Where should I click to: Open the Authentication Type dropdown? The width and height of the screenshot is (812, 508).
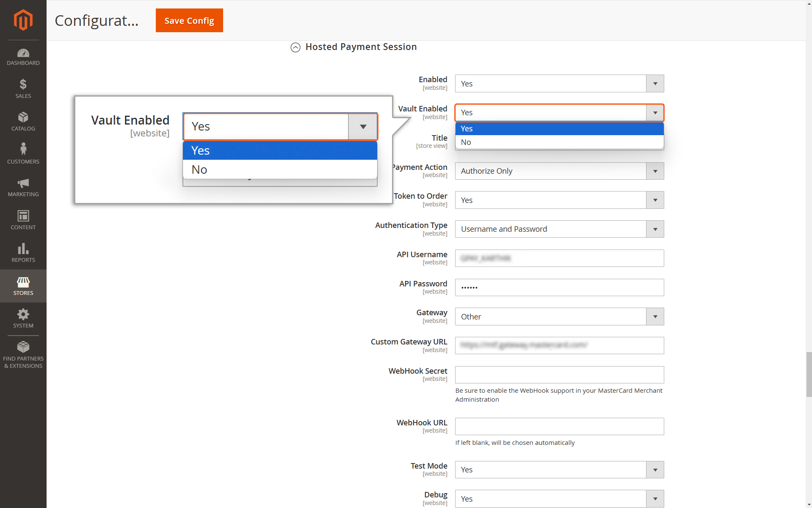(x=559, y=229)
